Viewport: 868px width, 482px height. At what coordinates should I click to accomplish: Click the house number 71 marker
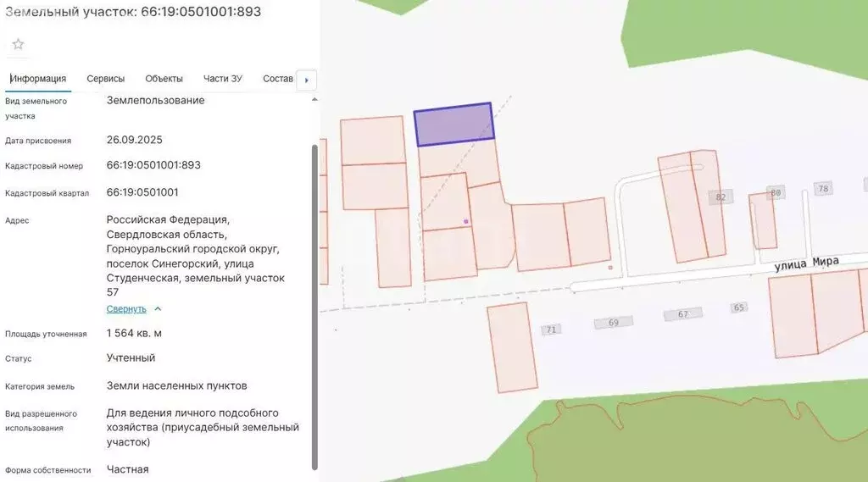pos(551,329)
